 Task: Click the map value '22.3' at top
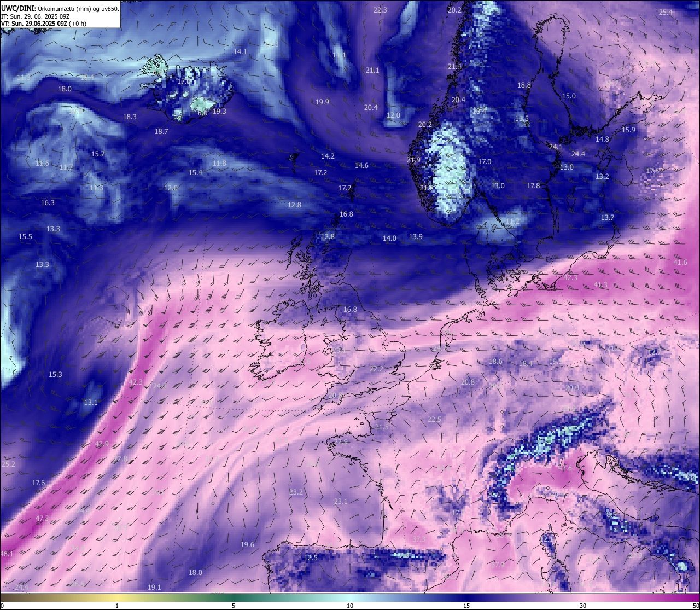[x=380, y=10]
